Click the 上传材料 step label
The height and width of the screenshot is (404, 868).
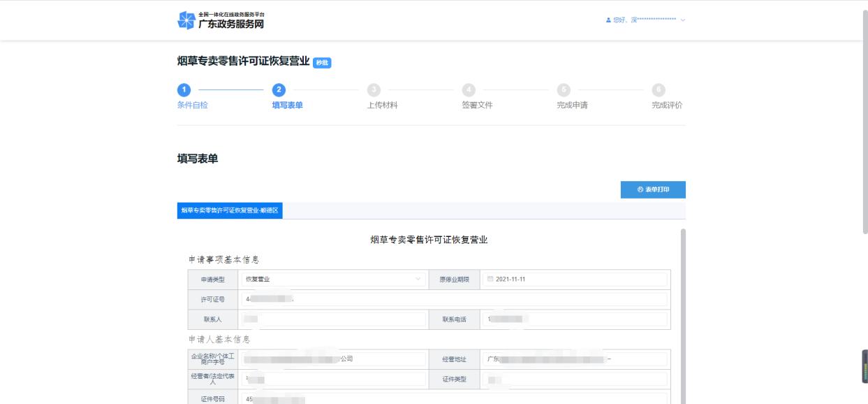point(383,106)
